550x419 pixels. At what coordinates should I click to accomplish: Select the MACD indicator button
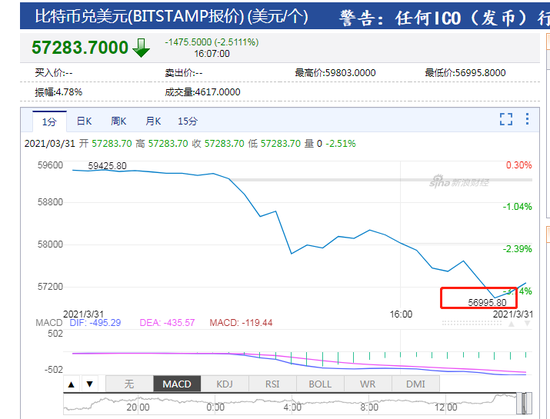click(x=177, y=384)
